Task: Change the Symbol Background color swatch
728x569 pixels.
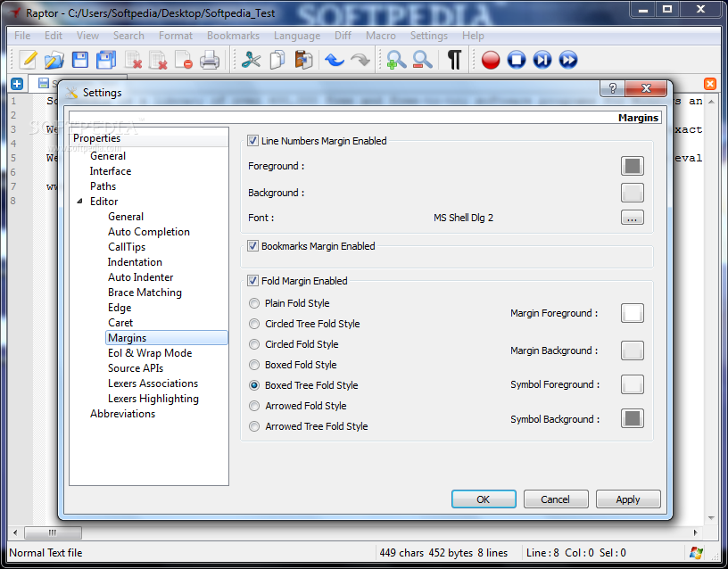Action: pos(633,418)
